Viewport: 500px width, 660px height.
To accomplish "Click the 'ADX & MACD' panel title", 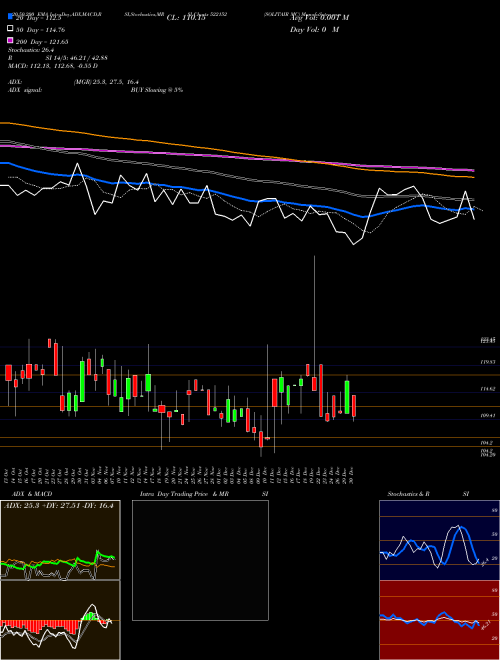I will point(32,494).
